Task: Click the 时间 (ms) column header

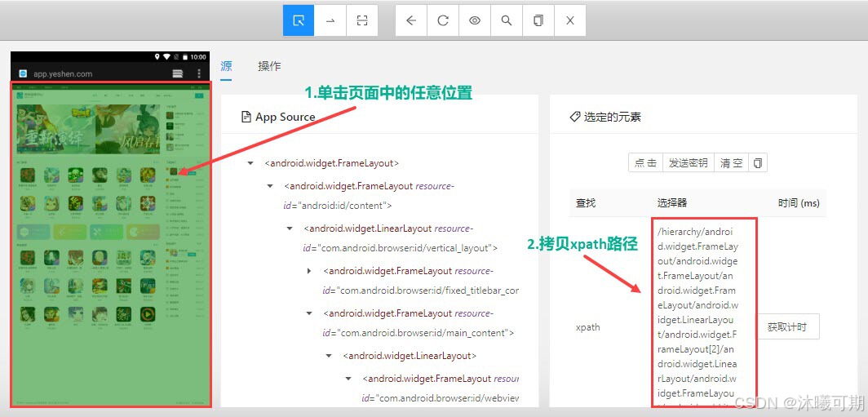Action: (798, 203)
